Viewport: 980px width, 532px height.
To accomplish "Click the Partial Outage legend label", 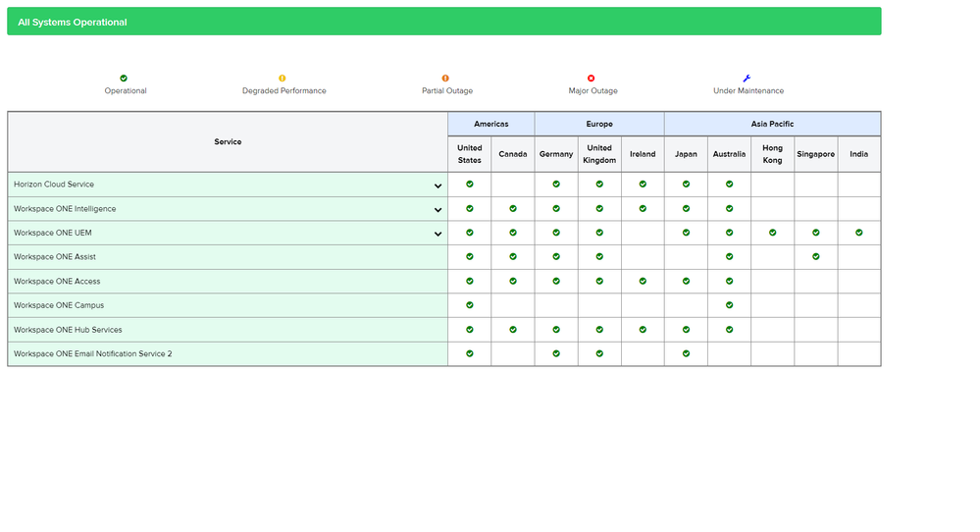I will pyautogui.click(x=447, y=90).
